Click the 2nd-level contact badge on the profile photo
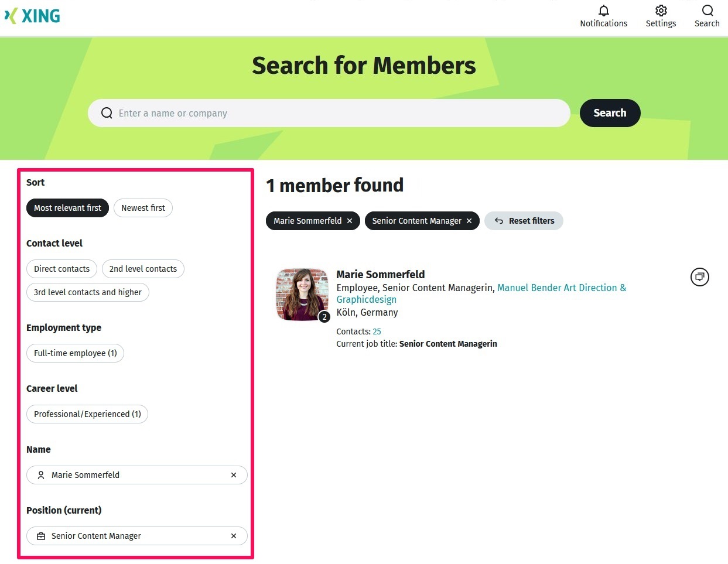 tap(324, 316)
